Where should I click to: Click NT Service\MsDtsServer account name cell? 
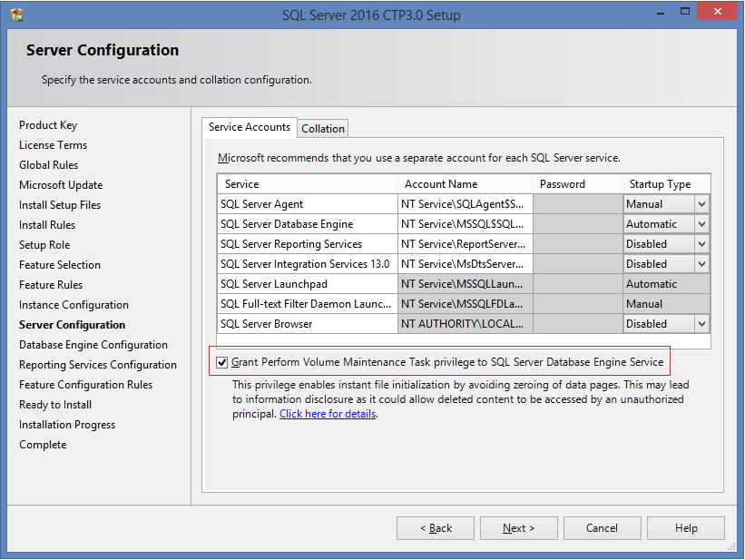coord(466,264)
